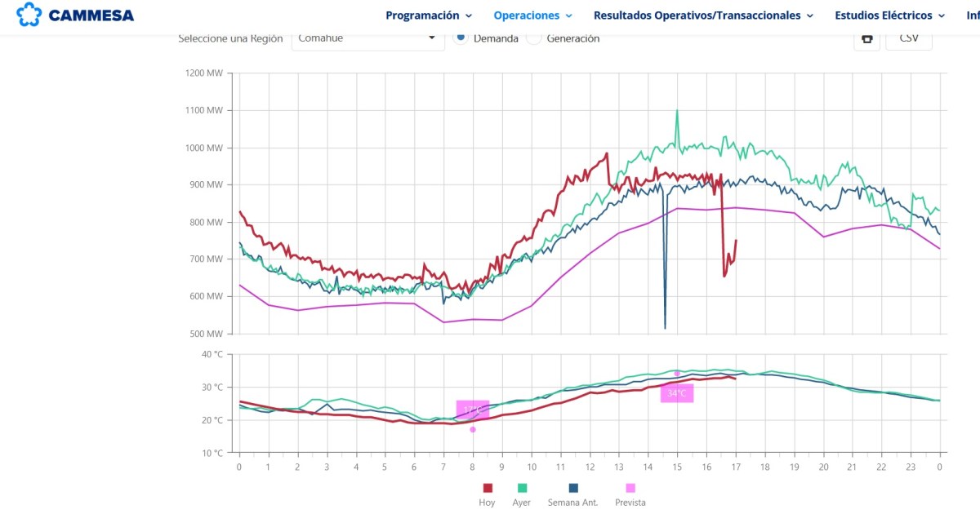Toggle the blue Semana Ant. legend marker

[572, 488]
